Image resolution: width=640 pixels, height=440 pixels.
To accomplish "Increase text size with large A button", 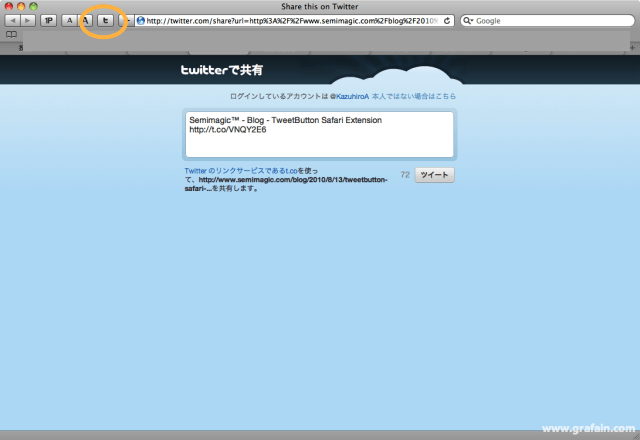I will coord(86,20).
